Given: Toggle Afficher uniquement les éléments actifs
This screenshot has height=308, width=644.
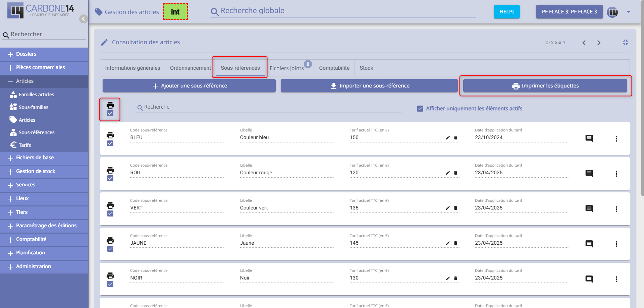Looking at the screenshot, I should 420,109.
